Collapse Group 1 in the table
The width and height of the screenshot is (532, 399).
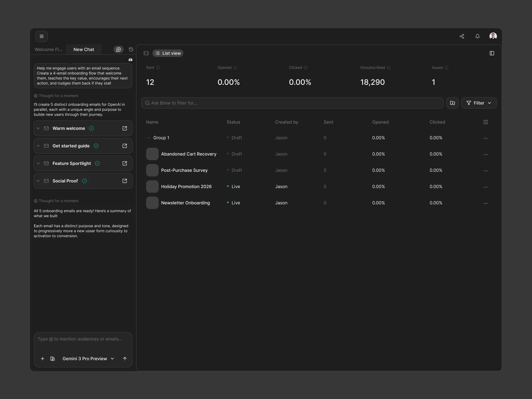tap(149, 138)
